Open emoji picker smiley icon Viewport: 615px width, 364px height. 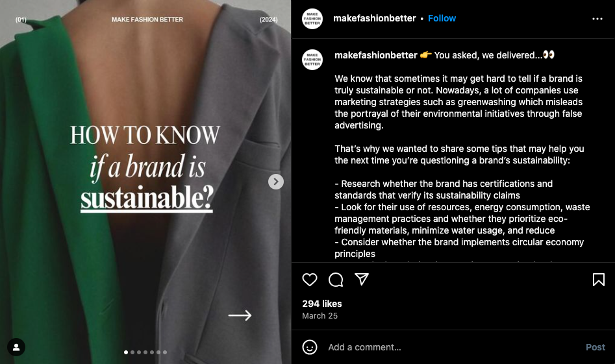point(310,347)
